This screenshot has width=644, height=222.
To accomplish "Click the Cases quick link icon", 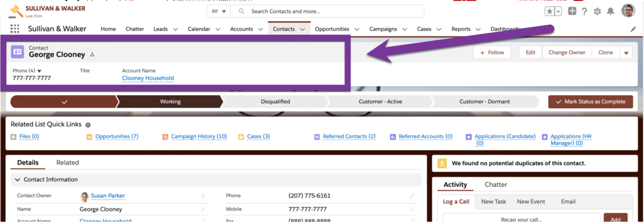I will 241,137.
